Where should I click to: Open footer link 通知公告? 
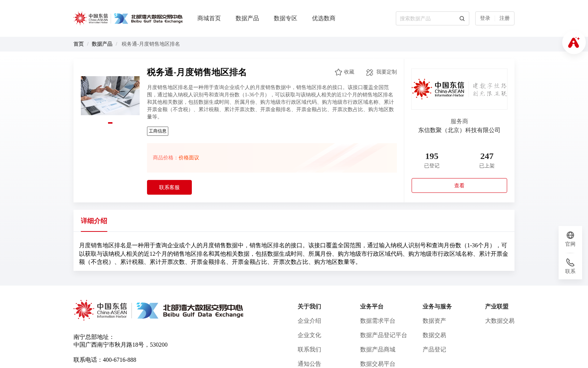309,364
